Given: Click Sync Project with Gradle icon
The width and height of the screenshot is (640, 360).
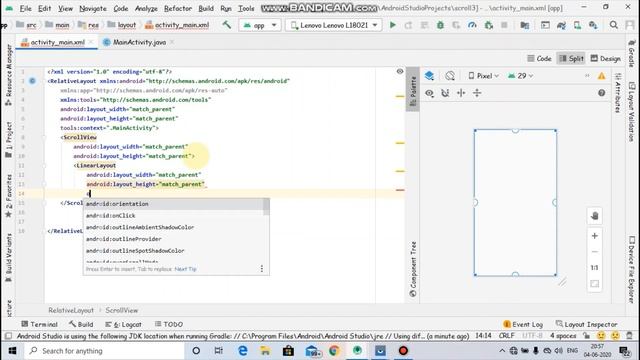Looking at the screenshot, I should (561, 25).
